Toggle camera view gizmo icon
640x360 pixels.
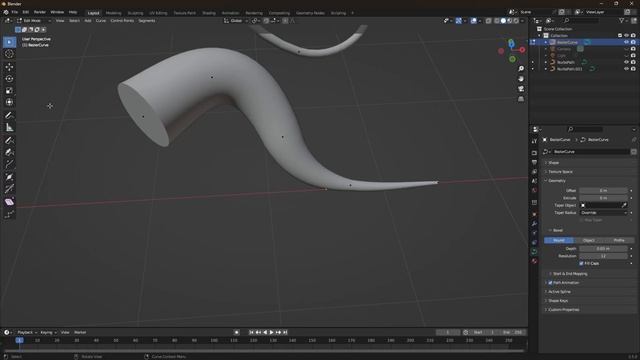(521, 89)
